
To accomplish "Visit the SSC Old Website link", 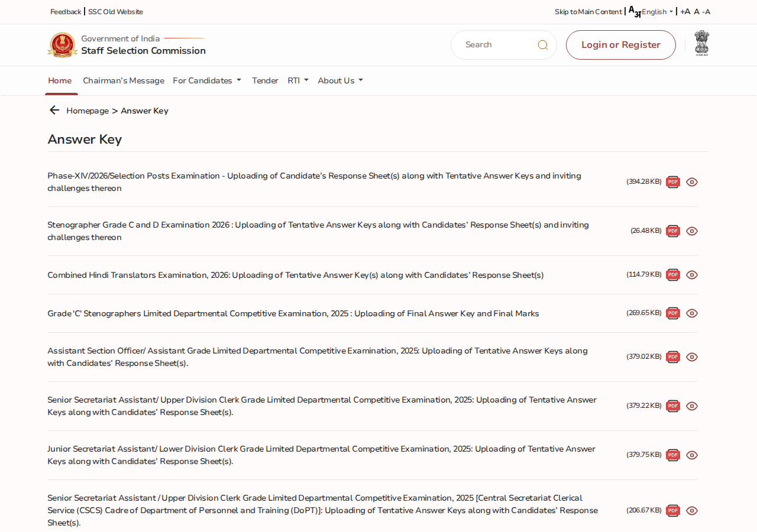I will [x=115, y=12].
